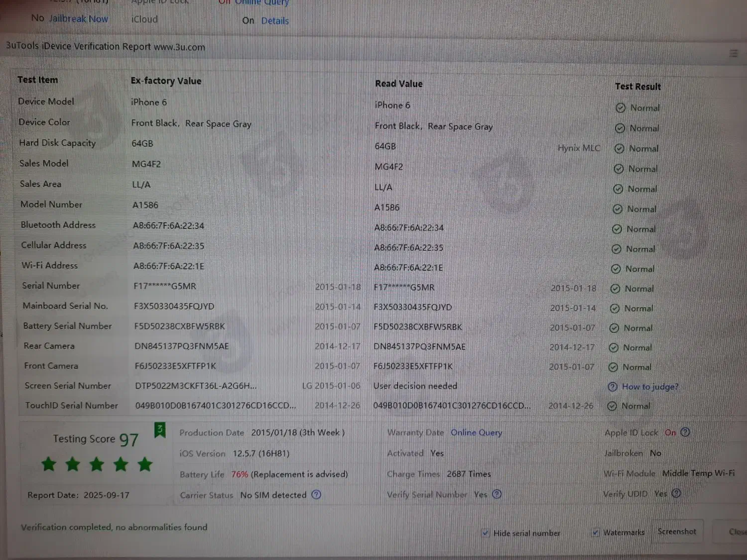Viewport: 747px width, 560px height.
Task: Click the 'Report Date: 2025-09-17' text
Action: coord(79,495)
